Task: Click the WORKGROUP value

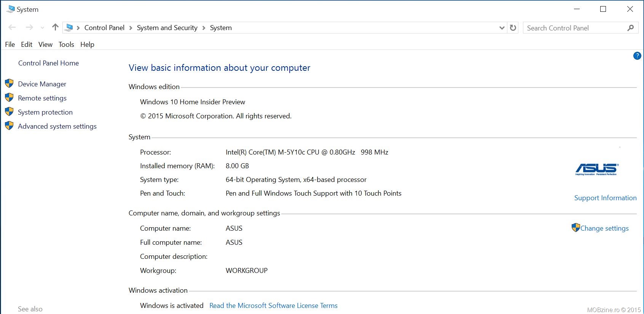Action: (247, 271)
